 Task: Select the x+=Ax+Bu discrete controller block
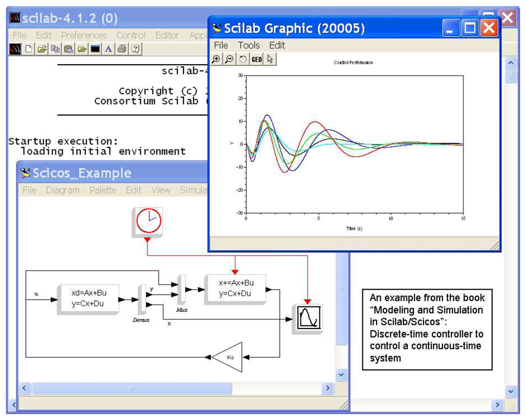[x=235, y=289]
